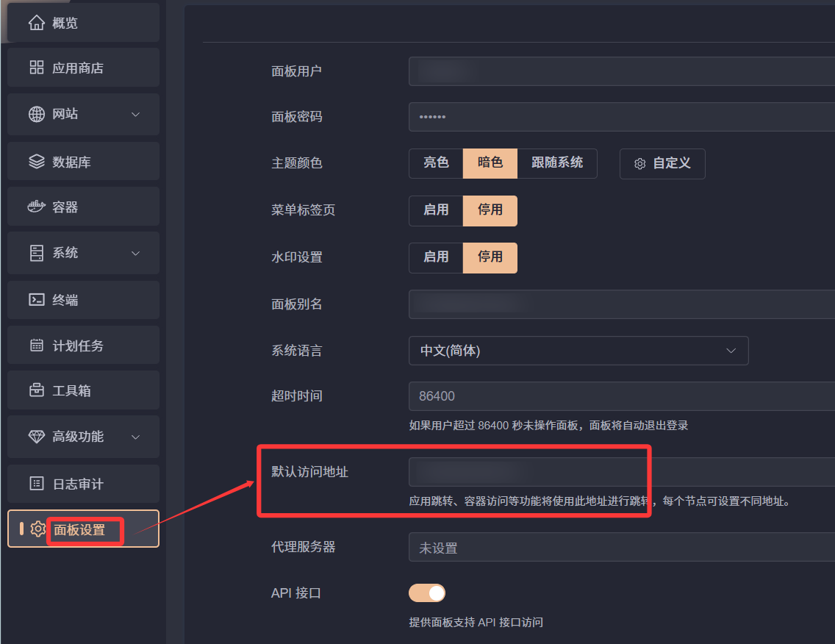Click the toolbox icon for 工具箱

[x=37, y=390]
